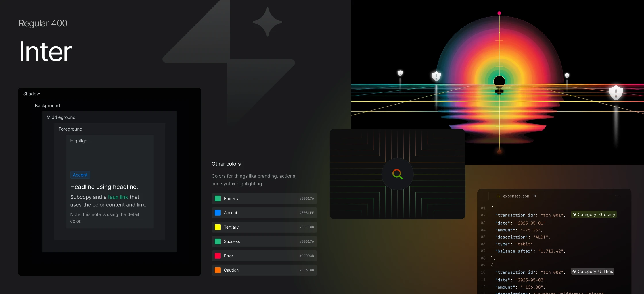Click the Category: Utilities badge
The height and width of the screenshot is (294, 644).
[x=593, y=272]
